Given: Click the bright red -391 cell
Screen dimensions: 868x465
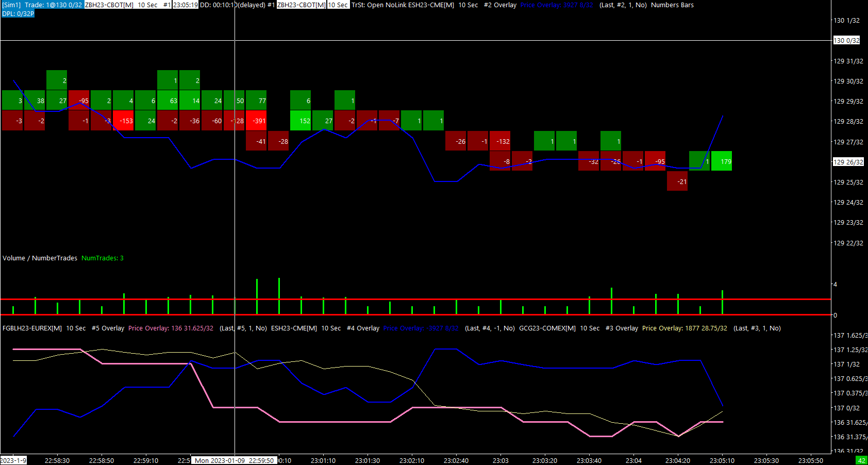Looking at the screenshot, I should (x=256, y=121).
